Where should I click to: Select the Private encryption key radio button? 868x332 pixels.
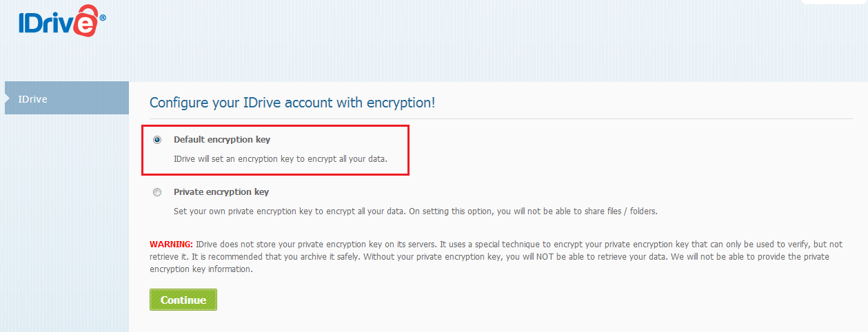pyautogui.click(x=157, y=192)
